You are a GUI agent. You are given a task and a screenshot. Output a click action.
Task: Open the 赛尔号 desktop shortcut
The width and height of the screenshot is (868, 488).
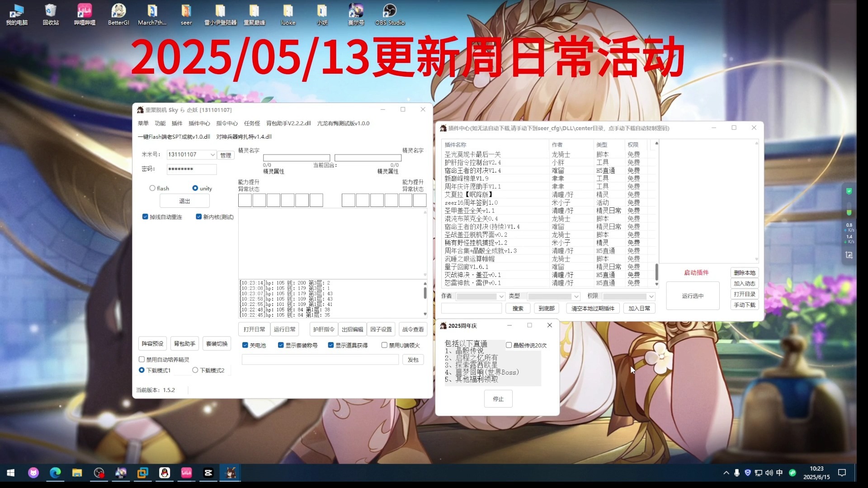click(356, 14)
